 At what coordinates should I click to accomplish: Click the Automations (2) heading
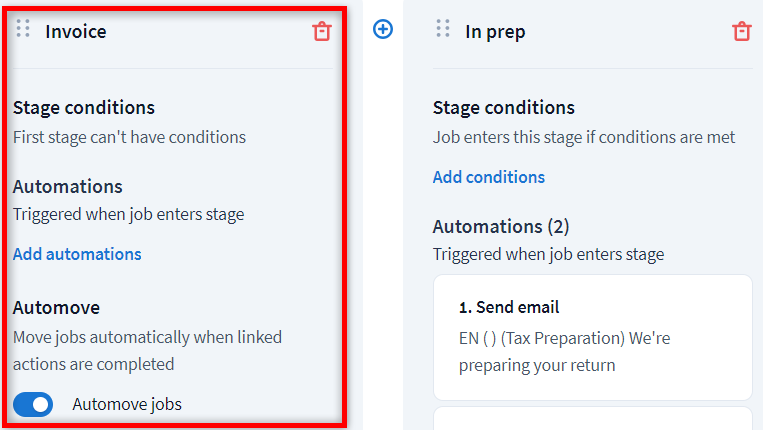coord(501,226)
